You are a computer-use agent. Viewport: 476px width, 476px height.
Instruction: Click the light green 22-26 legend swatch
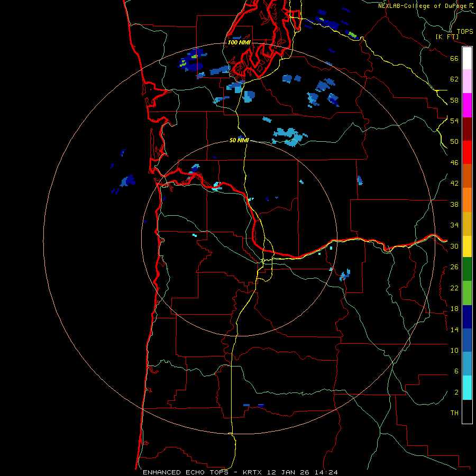(467, 293)
